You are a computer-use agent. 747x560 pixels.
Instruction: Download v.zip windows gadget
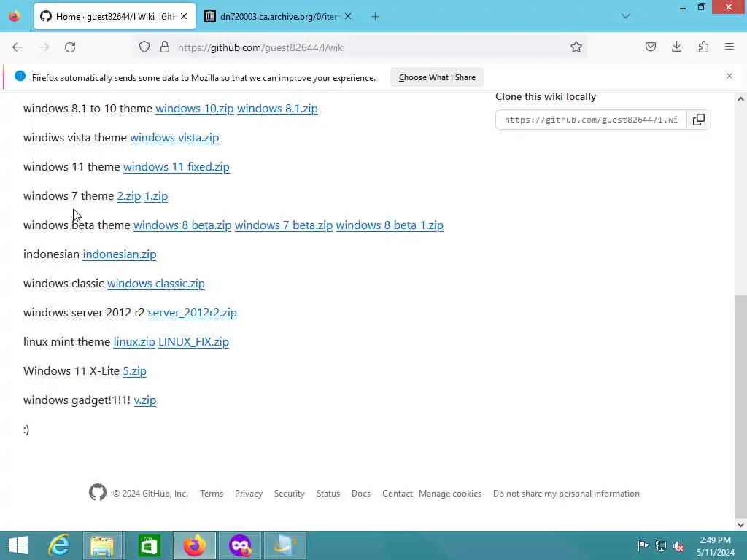pyautogui.click(x=145, y=400)
